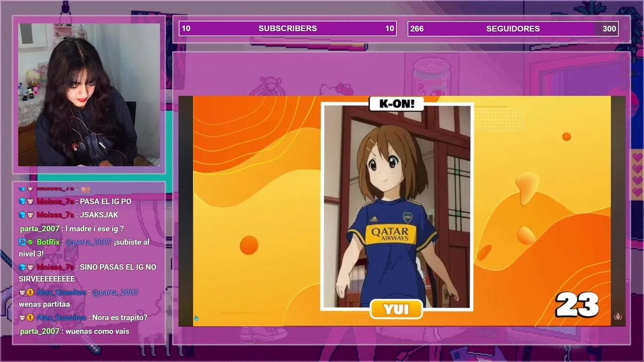The height and width of the screenshot is (362, 644).
Task: Click the gold "1" badge in the "Nora es trapito?" row
Action: click(x=30, y=317)
